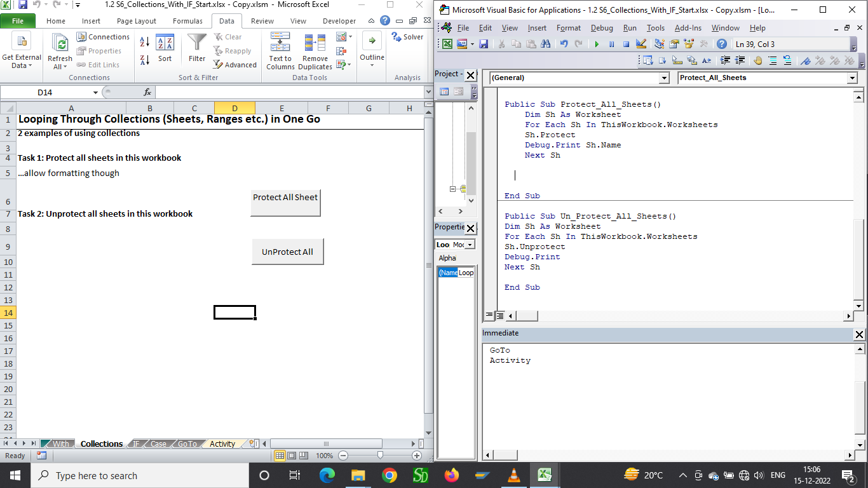Viewport: 868px width, 488px height.
Task: Open the Project Explorer from the VBA toolbar
Action: click(x=659, y=44)
